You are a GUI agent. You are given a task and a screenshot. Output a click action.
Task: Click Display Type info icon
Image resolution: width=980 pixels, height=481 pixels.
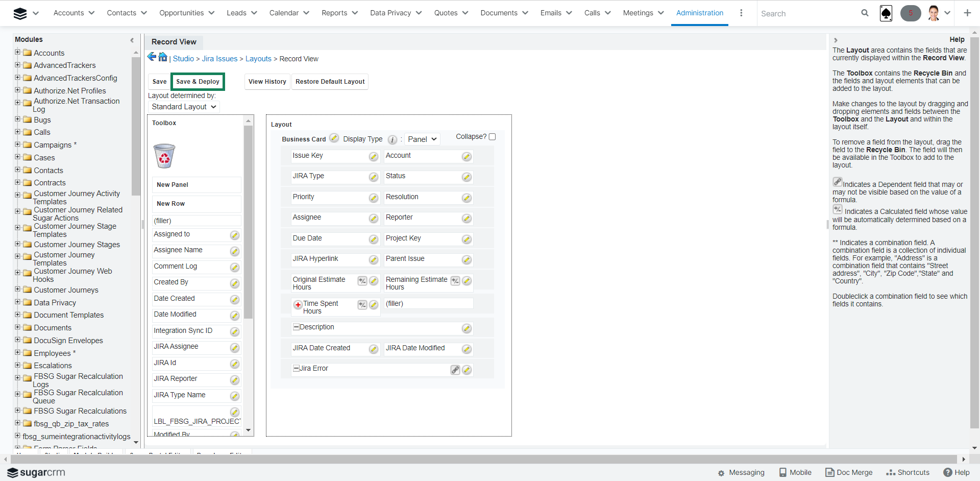tap(392, 139)
